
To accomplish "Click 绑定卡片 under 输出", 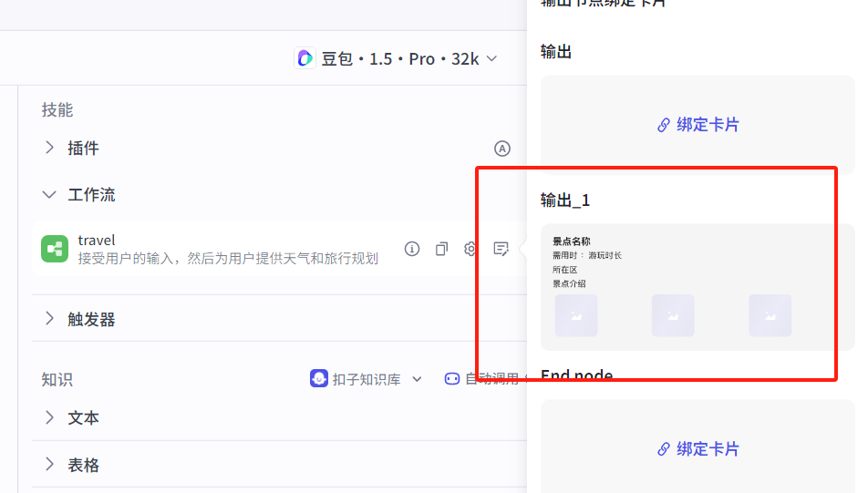I will click(x=697, y=125).
